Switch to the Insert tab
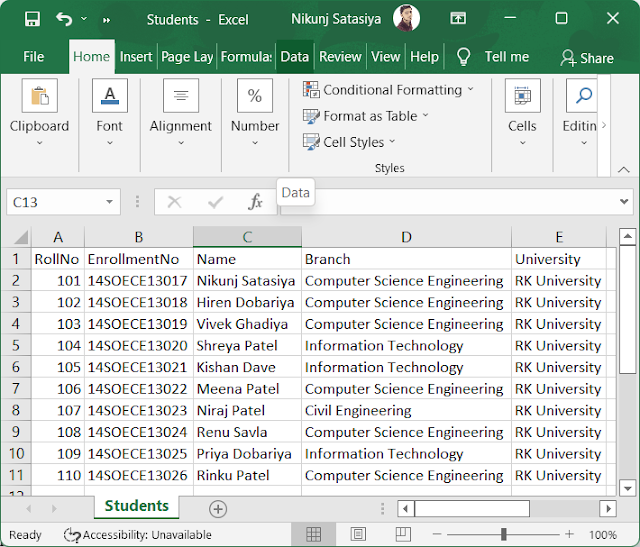 pyautogui.click(x=136, y=57)
